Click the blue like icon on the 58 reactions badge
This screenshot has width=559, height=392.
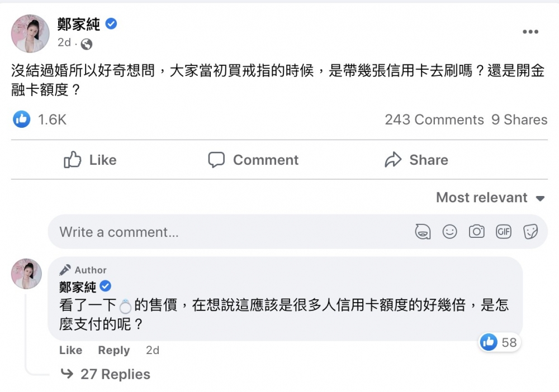pyautogui.click(x=488, y=342)
